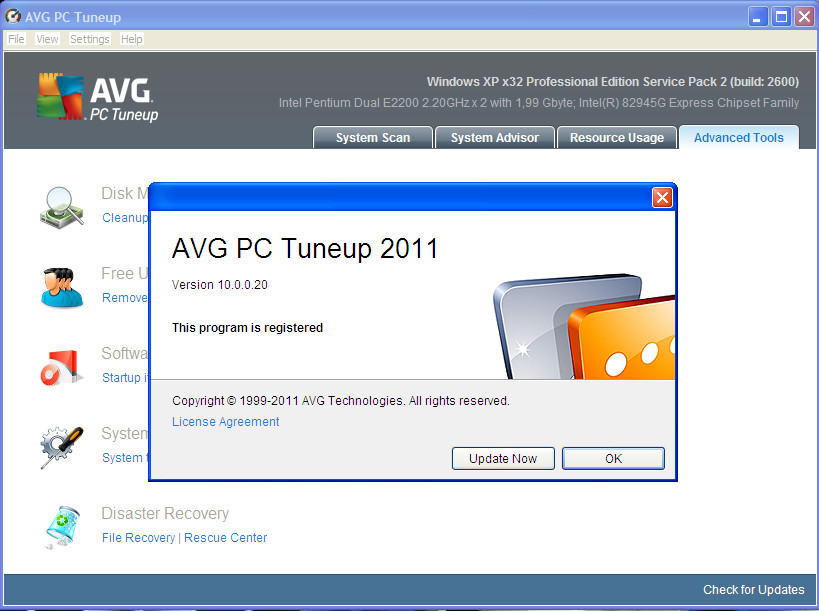819x611 pixels.
Task: Click the AVG title bar app icon
Action: [x=13, y=17]
